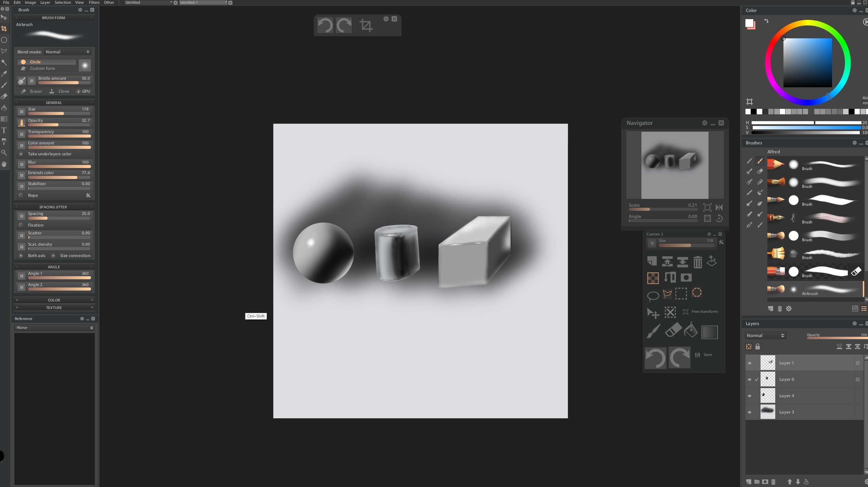
Task: Hide Layer 3 with its eye icon
Action: coord(750,412)
